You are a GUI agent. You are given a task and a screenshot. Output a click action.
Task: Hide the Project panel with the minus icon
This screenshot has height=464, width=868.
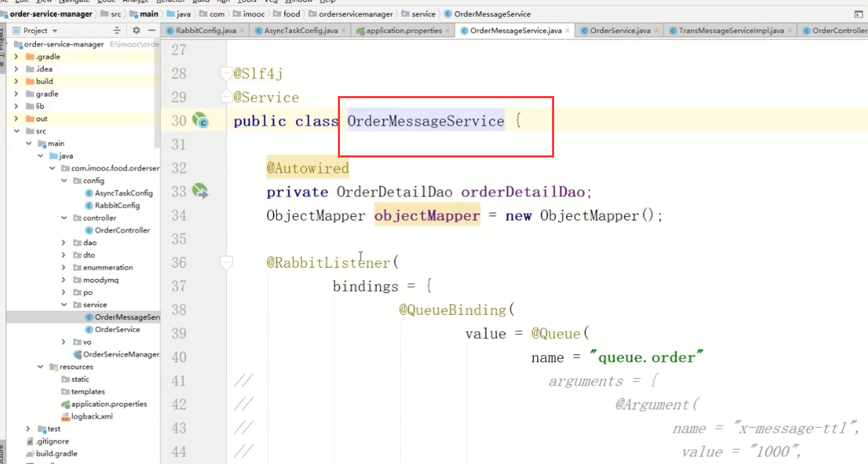tap(151, 30)
